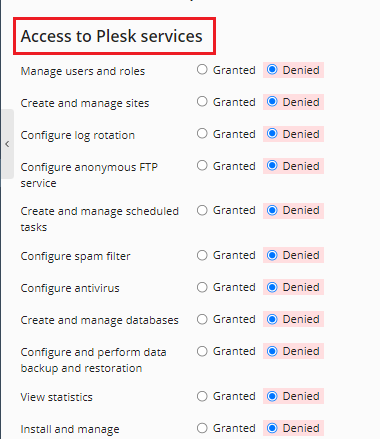Collapse the sidebar with the left chevron

click(x=7, y=144)
